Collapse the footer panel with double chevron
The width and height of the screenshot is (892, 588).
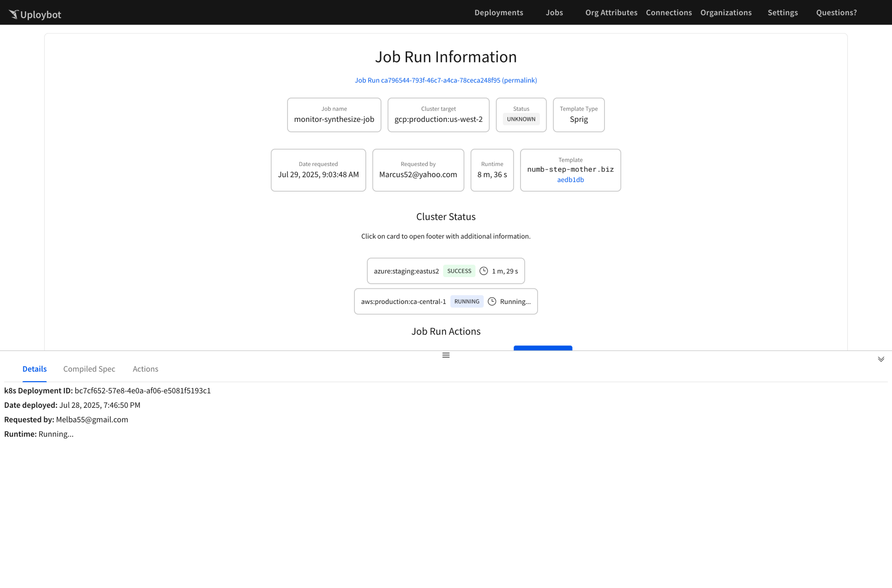coord(881,359)
